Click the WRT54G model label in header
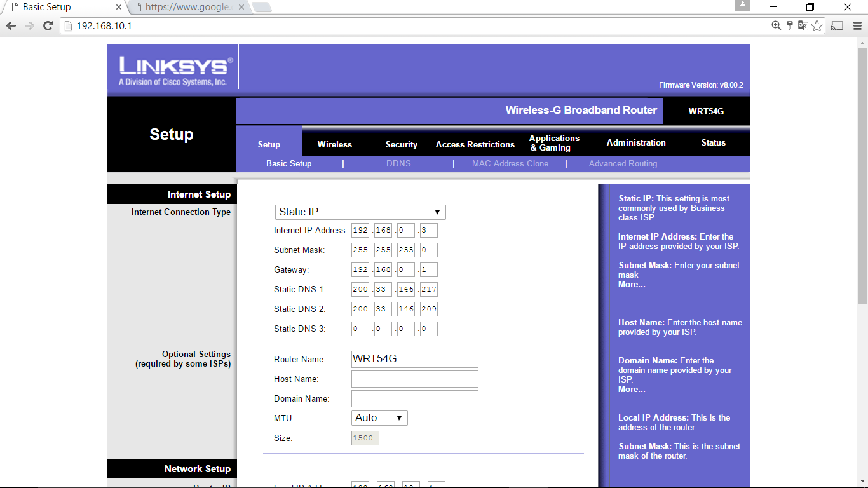Viewport: 868px width, 488px height. pyautogui.click(x=706, y=111)
